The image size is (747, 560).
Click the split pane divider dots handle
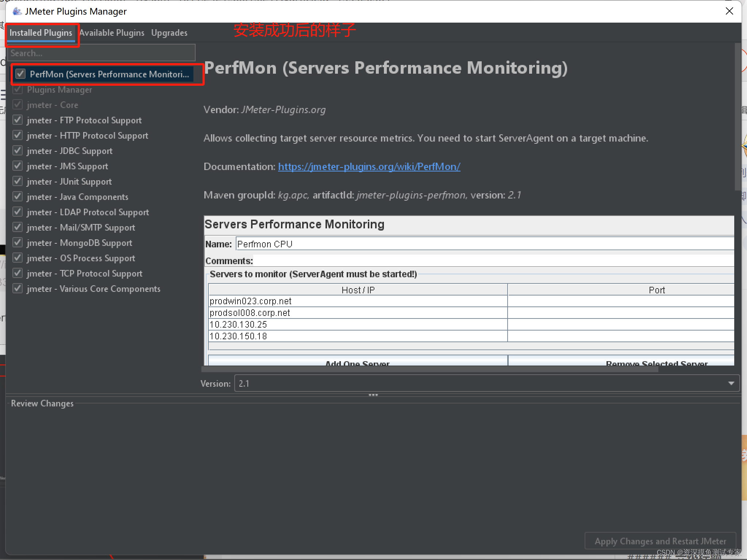(x=373, y=395)
